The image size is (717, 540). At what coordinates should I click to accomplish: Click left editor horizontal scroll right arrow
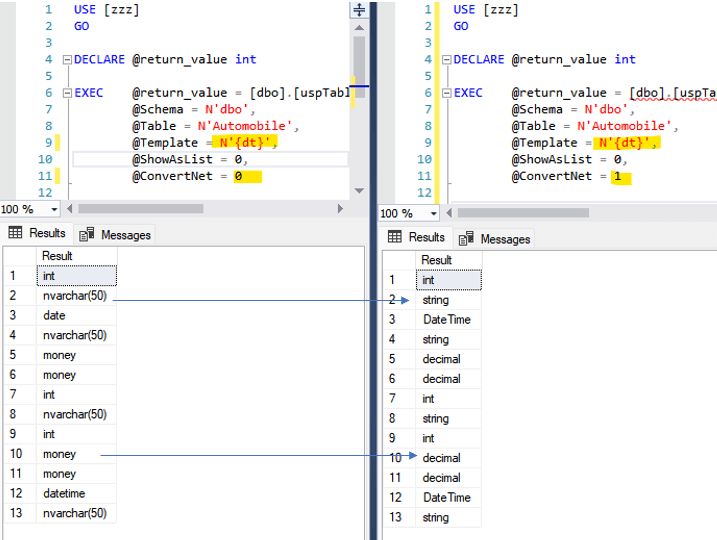(x=340, y=209)
